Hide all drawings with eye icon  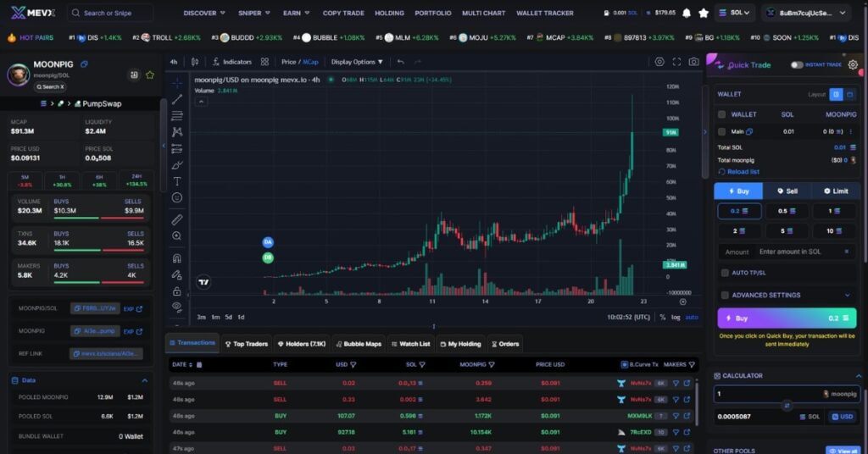[176, 307]
